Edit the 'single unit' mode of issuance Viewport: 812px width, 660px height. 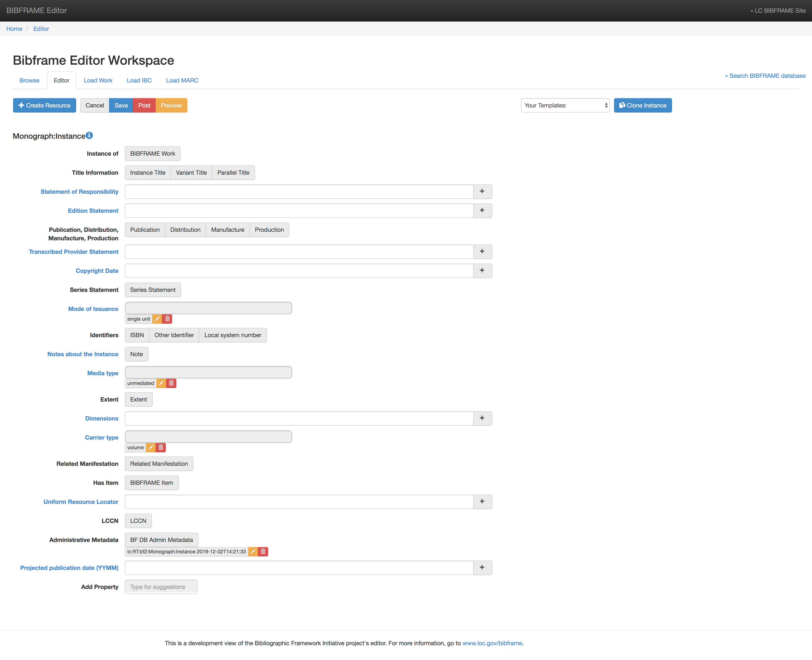pyautogui.click(x=157, y=319)
